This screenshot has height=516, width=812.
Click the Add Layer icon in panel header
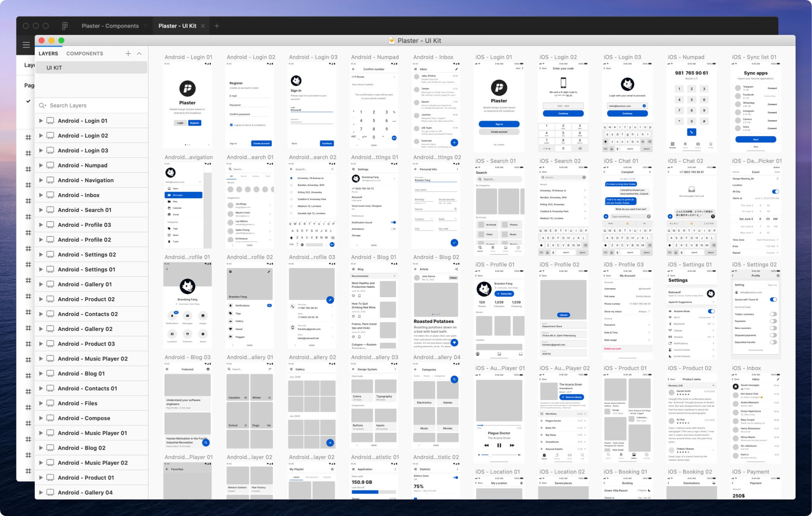(x=128, y=53)
